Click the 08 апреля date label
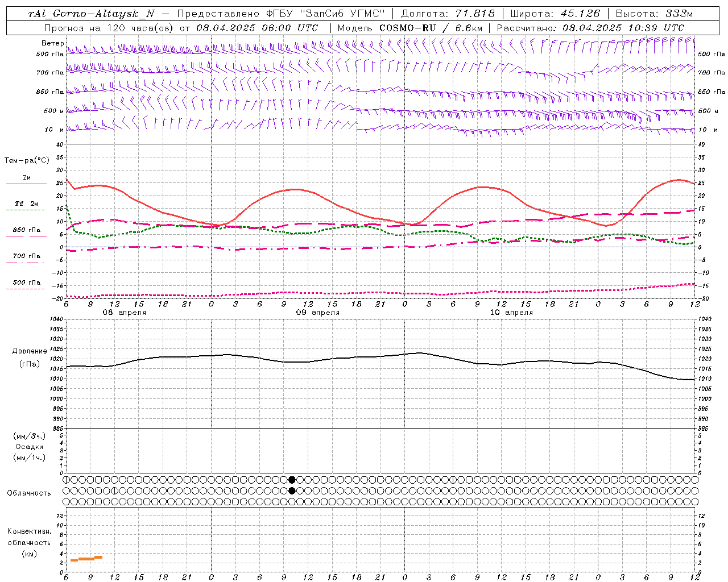 click(x=124, y=313)
